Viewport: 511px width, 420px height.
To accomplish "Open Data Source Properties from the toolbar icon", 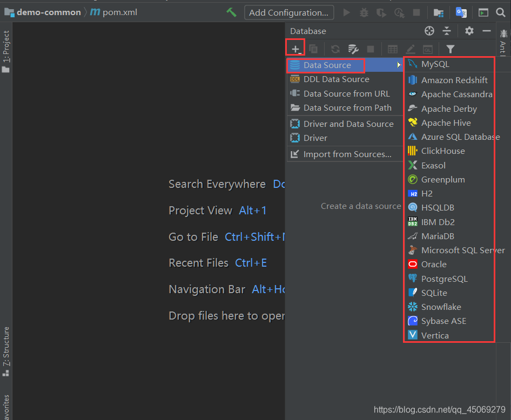I will click(353, 49).
